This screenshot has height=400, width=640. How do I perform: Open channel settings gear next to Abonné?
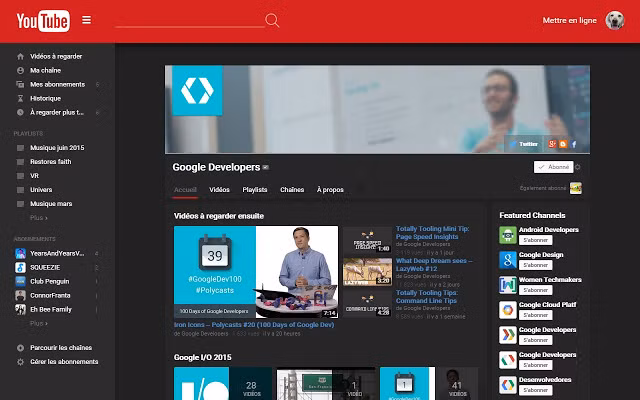[x=578, y=167]
